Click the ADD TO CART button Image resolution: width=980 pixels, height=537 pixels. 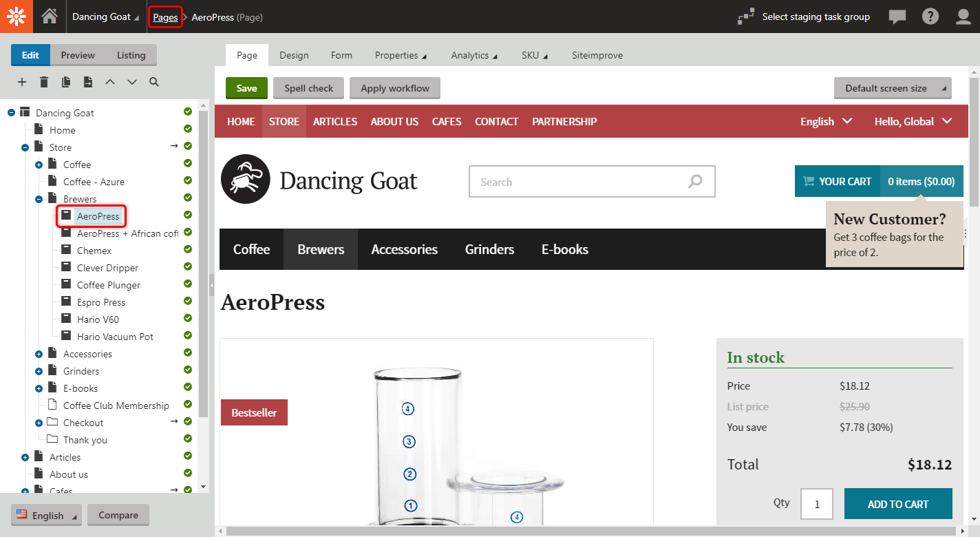pyautogui.click(x=898, y=504)
